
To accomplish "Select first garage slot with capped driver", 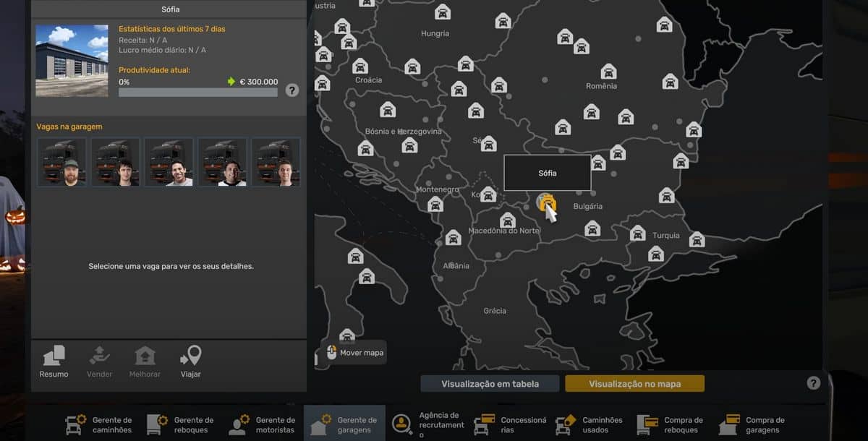I will 62,163.
